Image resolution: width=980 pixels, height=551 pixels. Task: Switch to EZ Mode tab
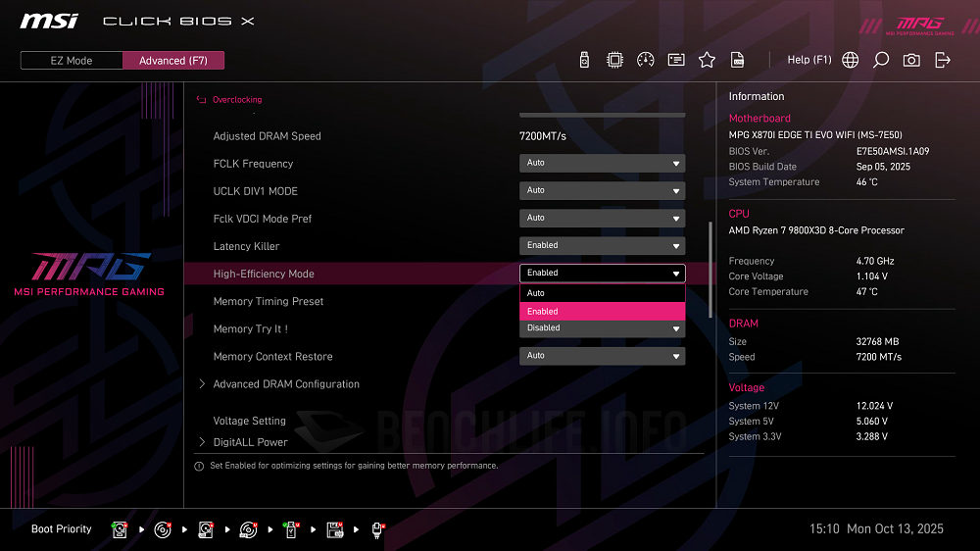72,61
